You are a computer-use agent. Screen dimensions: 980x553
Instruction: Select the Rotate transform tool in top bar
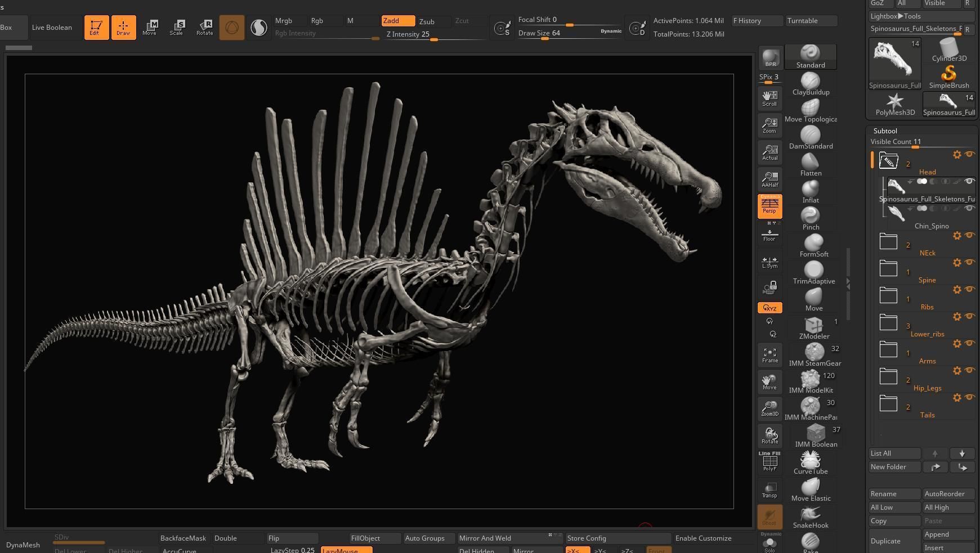pos(204,27)
